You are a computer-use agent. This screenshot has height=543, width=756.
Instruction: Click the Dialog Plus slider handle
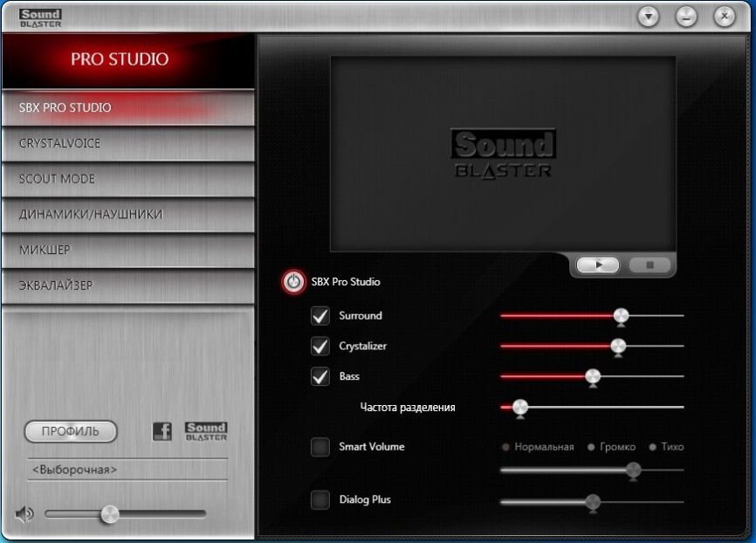(x=593, y=503)
